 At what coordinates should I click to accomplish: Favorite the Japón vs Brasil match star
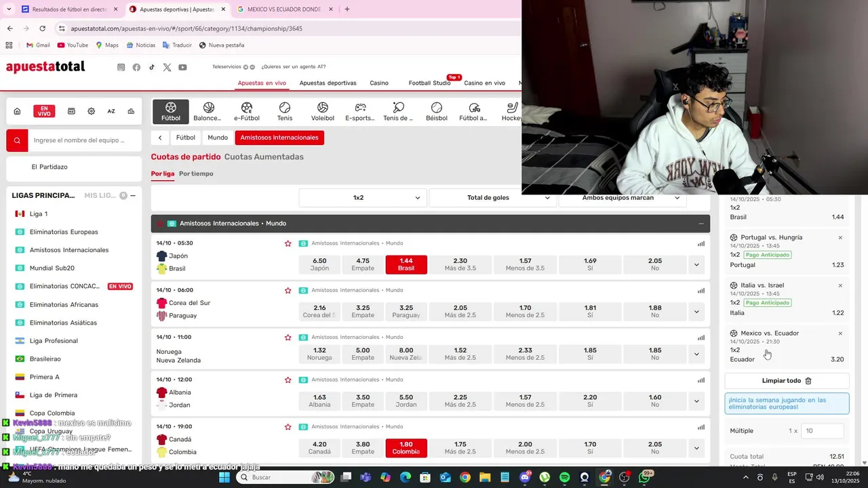pos(288,243)
